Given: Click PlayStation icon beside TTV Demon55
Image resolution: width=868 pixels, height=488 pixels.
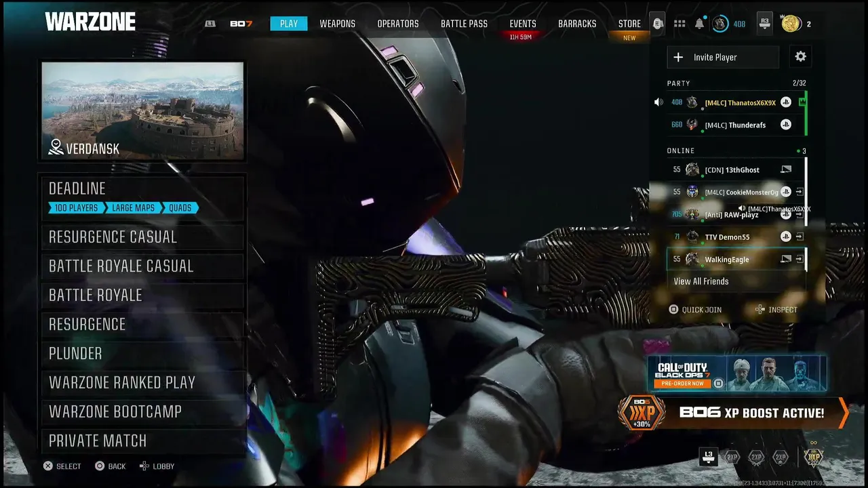Looking at the screenshot, I should tap(785, 237).
